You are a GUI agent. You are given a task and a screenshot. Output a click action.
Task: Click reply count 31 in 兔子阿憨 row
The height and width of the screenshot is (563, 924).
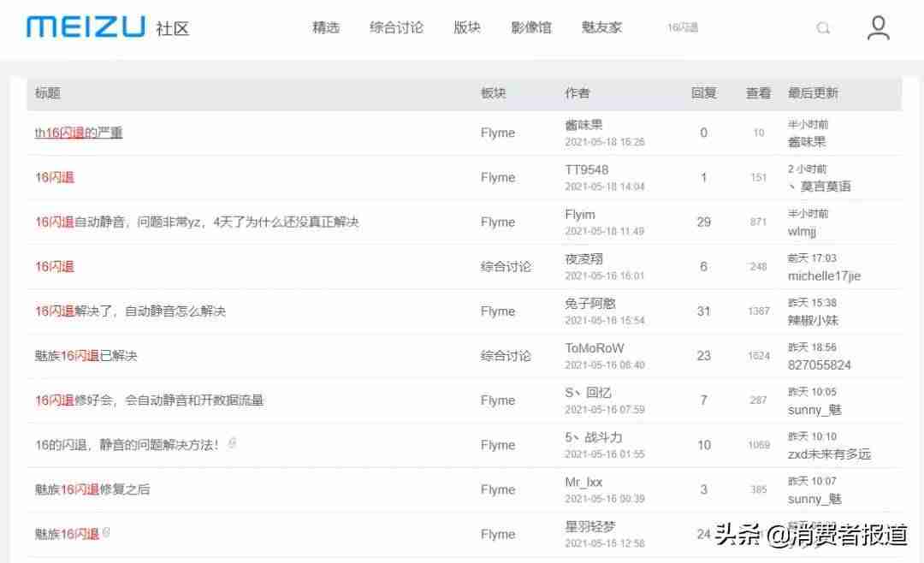click(x=703, y=311)
